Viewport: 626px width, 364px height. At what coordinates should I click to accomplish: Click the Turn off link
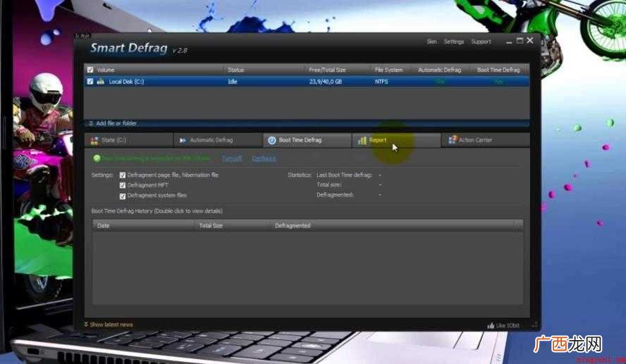click(x=232, y=158)
